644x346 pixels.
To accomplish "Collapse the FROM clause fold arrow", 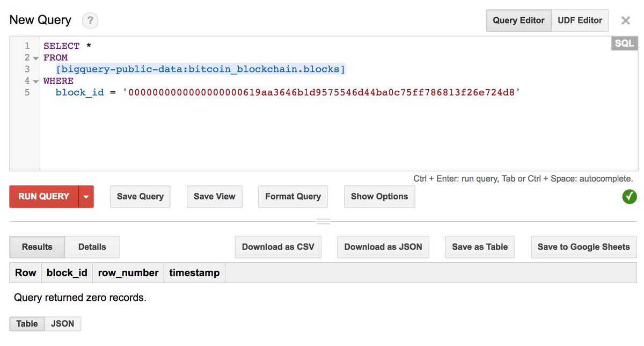I will click(x=36, y=58).
